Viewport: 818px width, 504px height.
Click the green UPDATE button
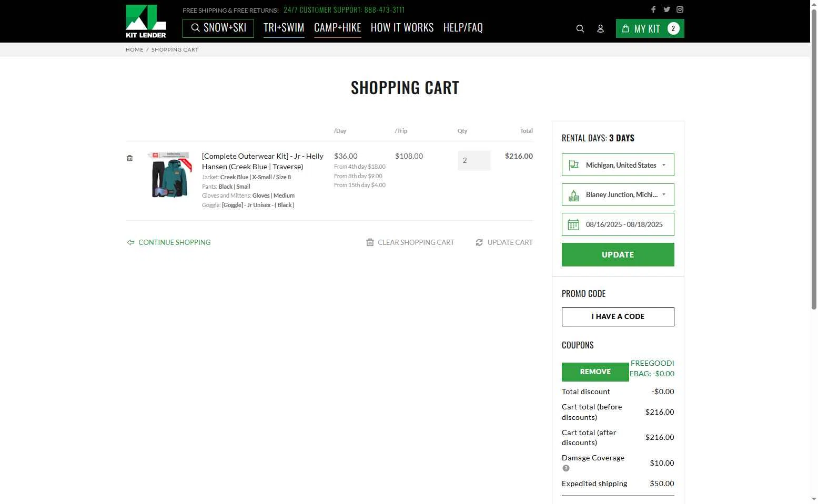coord(618,255)
